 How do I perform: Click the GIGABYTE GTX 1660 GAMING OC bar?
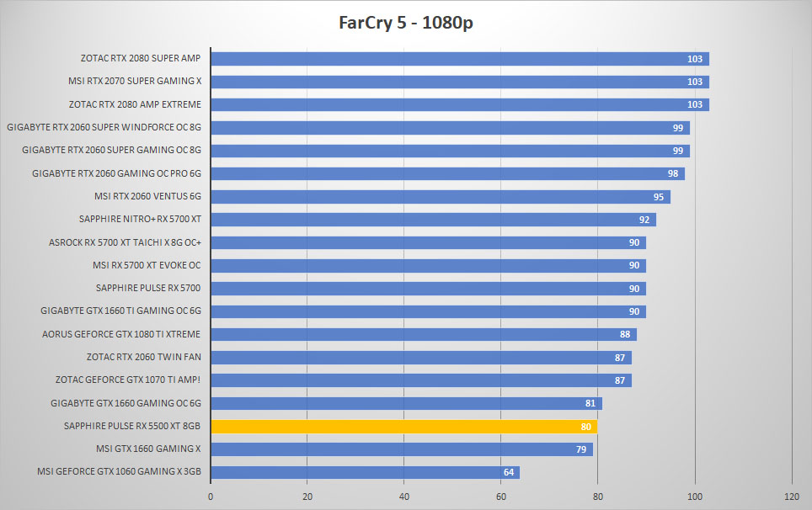pos(407,403)
